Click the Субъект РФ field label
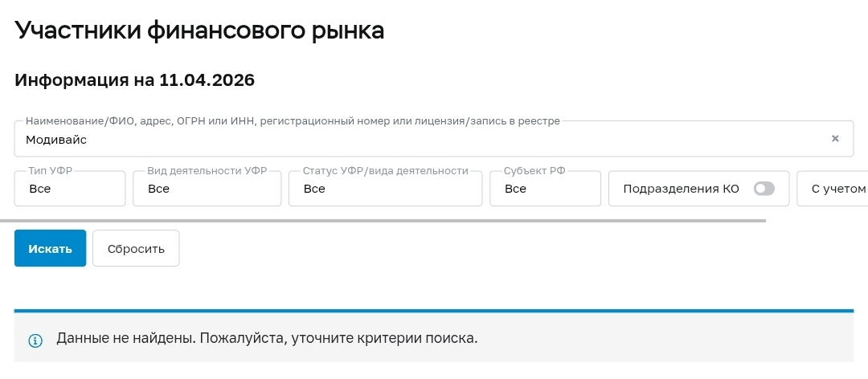 point(533,171)
